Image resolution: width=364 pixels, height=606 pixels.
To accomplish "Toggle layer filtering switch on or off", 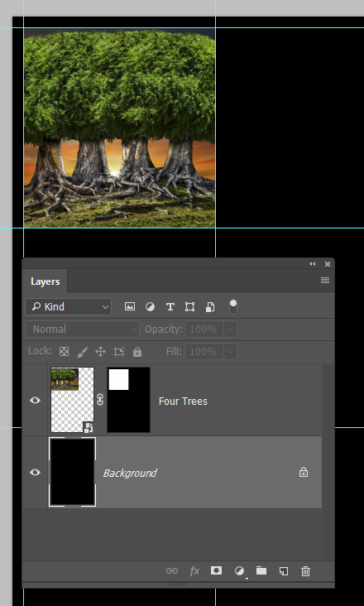I will (233, 307).
